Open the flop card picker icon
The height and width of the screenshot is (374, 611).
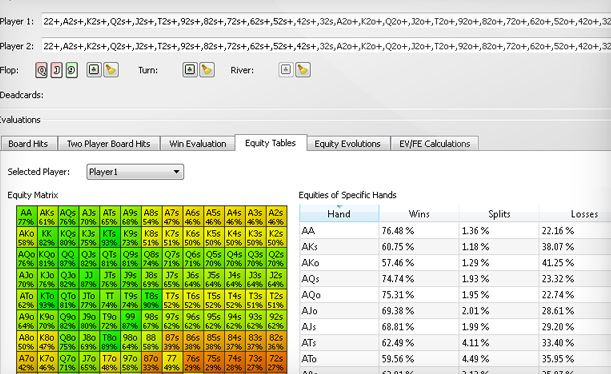click(x=94, y=70)
